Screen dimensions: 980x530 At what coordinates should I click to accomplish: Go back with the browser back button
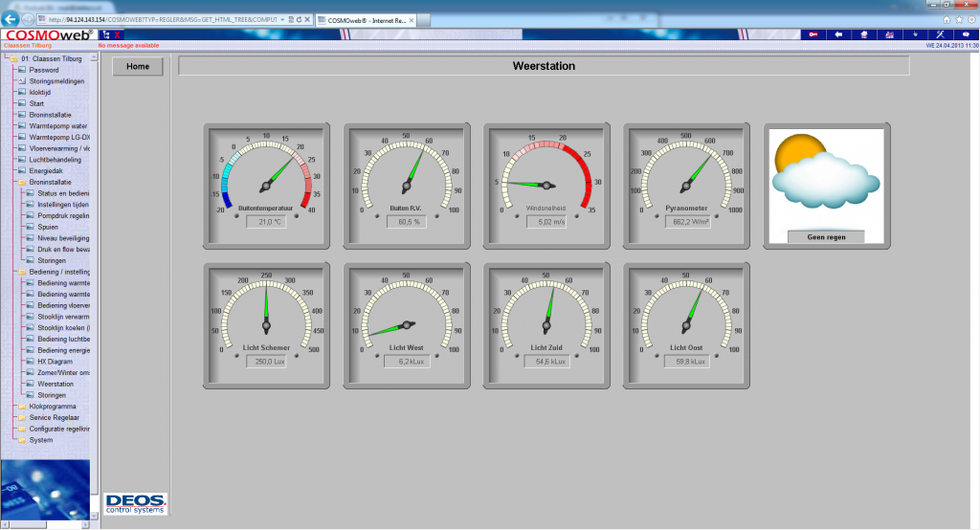point(12,19)
